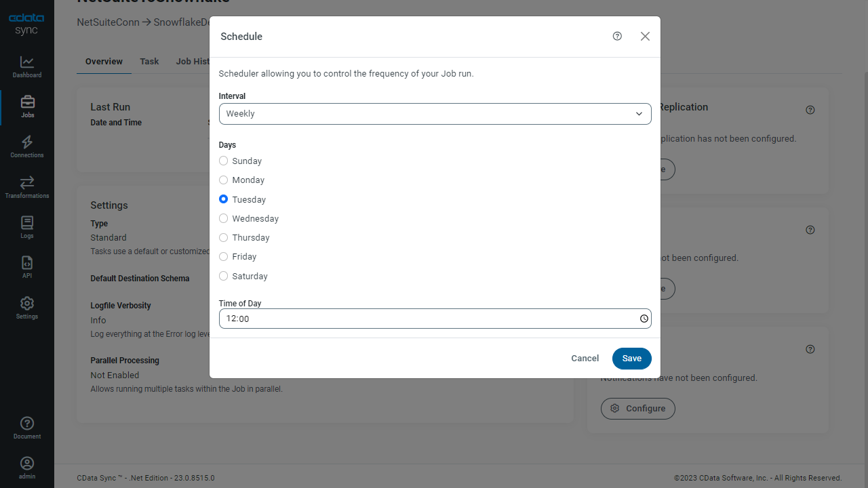This screenshot has height=488, width=868.
Task: Close the Schedule dialog with X
Action: tap(645, 37)
